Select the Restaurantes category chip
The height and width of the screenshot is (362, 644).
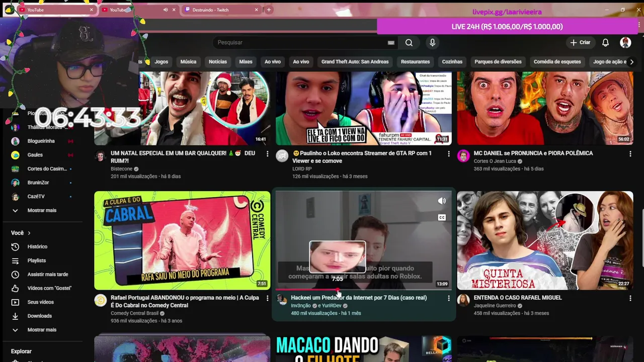[x=415, y=62]
